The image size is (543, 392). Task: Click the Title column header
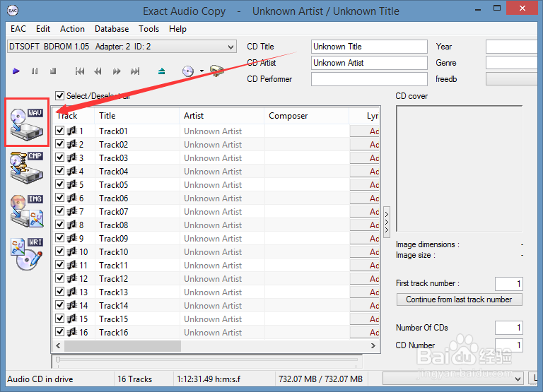(x=136, y=116)
